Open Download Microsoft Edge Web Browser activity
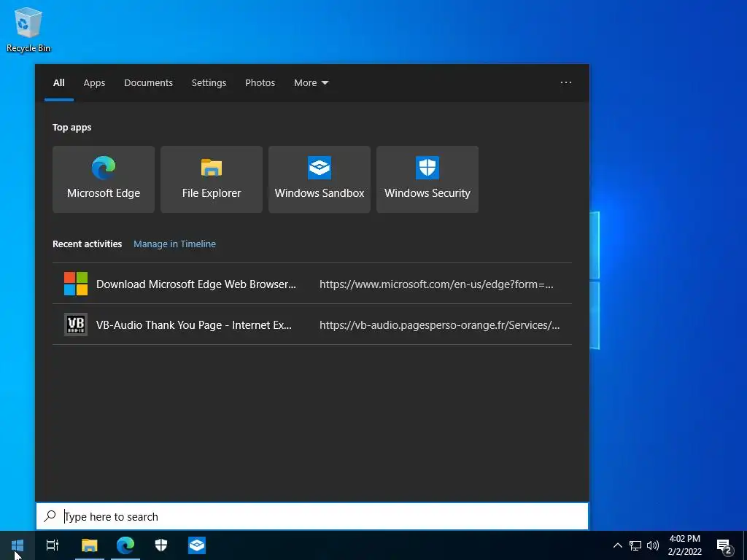Viewport: 747px width, 560px height. 312,284
